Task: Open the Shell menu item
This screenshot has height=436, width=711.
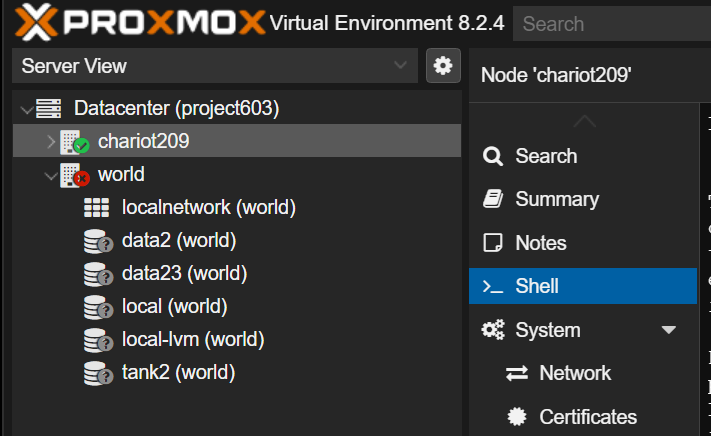Action: pos(537,286)
